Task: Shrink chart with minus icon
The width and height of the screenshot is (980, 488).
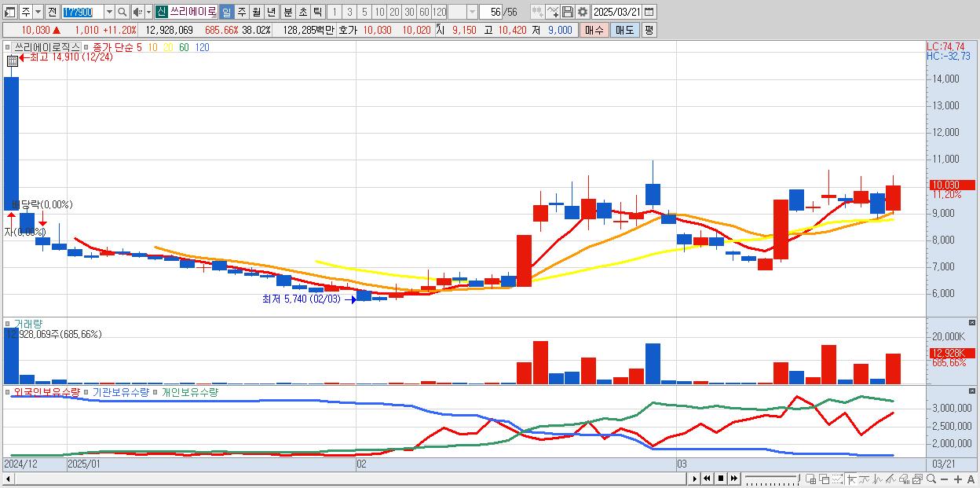Action: tap(945, 479)
